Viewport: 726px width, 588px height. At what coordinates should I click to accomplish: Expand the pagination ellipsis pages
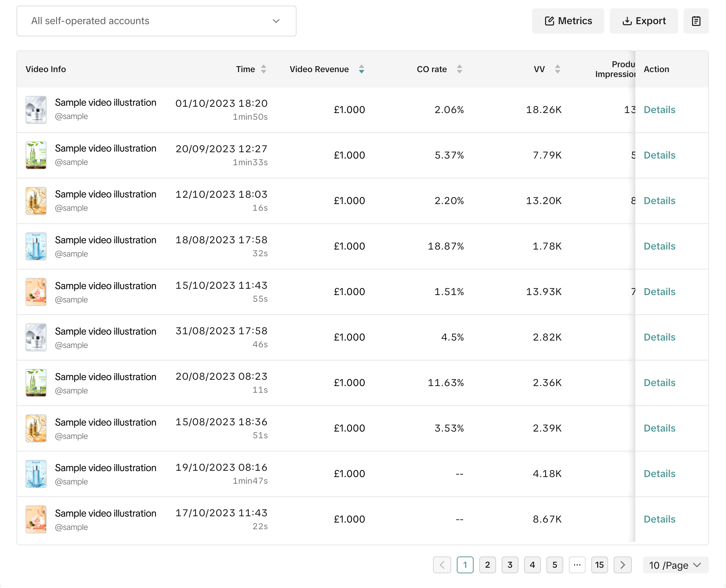tap(577, 565)
